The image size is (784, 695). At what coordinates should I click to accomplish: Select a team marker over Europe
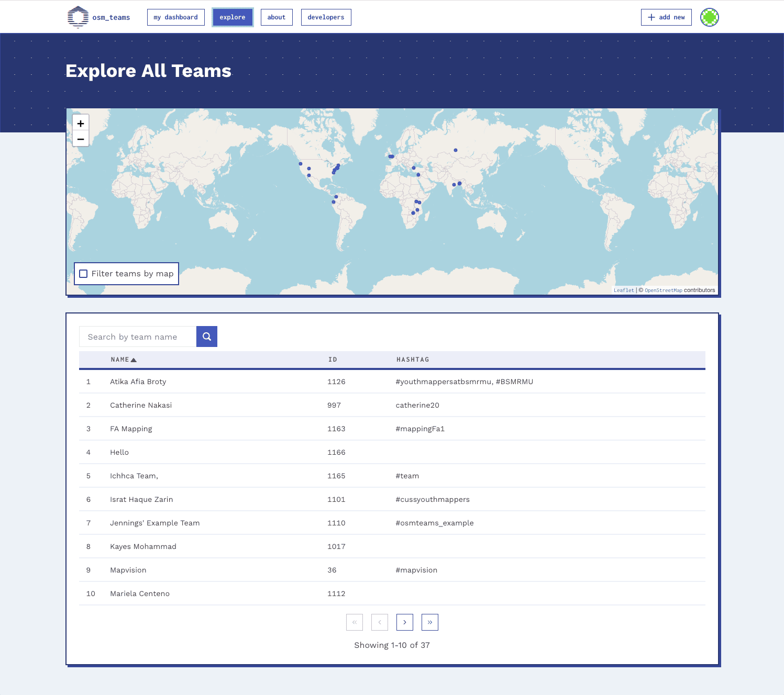pos(391,156)
